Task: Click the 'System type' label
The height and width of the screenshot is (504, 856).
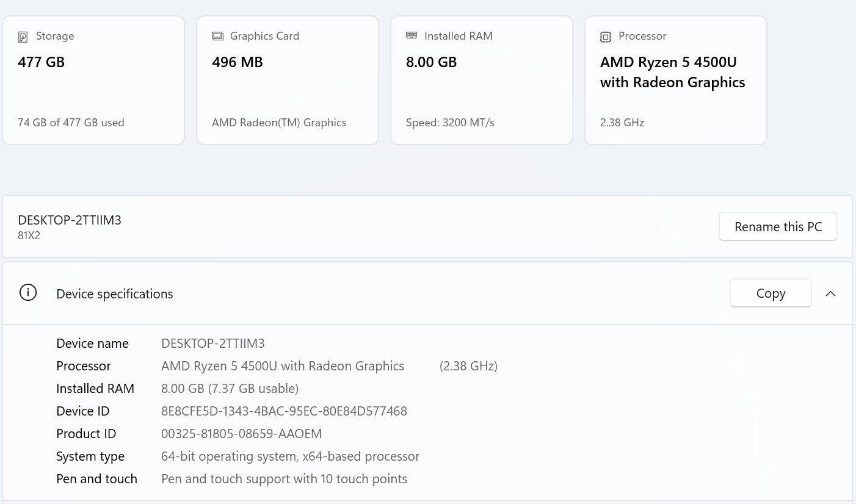Action: pos(90,456)
